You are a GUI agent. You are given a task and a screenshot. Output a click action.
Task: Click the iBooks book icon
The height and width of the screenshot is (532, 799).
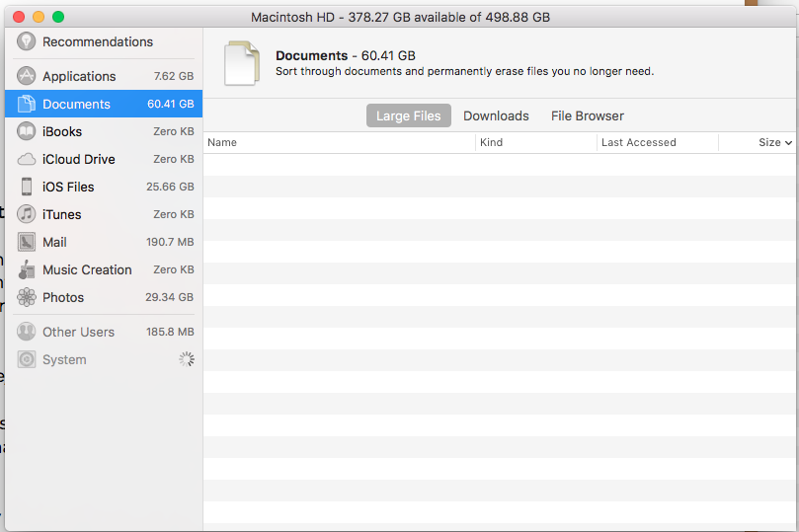coord(26,131)
